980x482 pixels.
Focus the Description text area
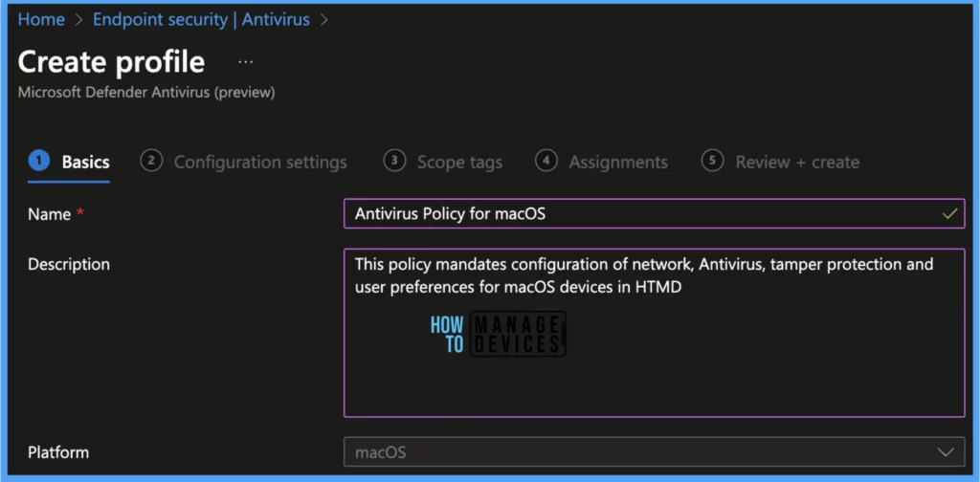coord(654,333)
